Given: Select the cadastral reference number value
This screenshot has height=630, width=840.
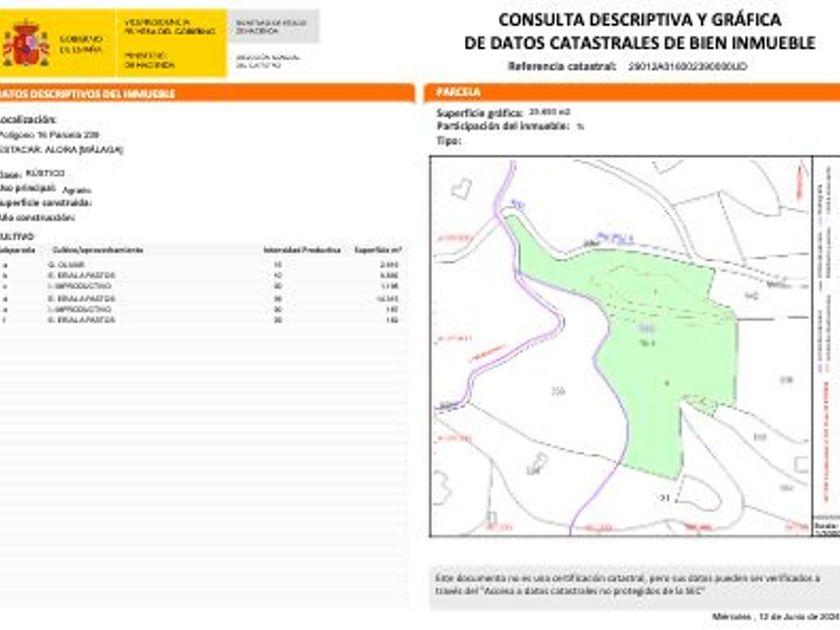Looking at the screenshot, I should [x=687, y=66].
